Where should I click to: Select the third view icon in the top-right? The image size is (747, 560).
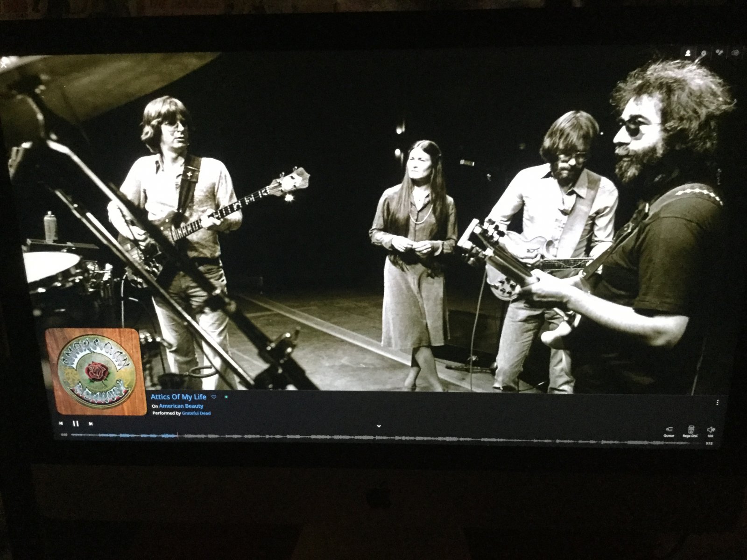[x=719, y=53]
